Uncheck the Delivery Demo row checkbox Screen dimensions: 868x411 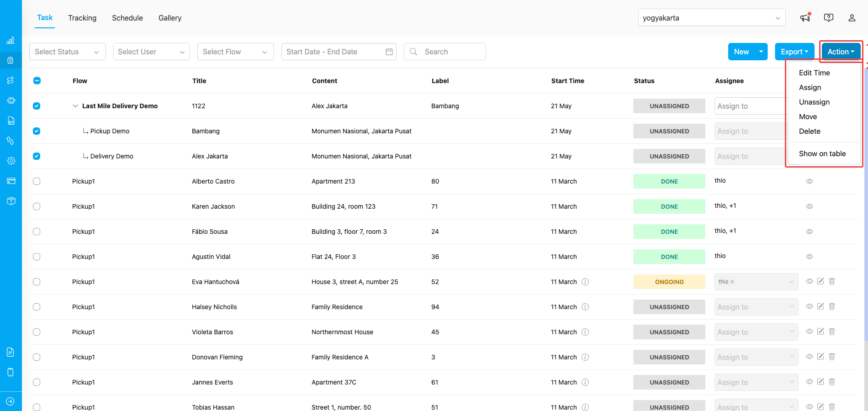(x=37, y=156)
